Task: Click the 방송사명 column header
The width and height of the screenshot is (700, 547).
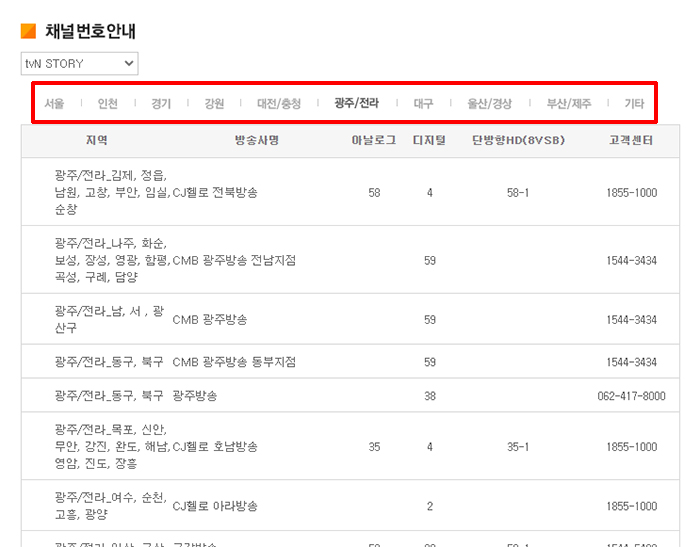Action: 257,140
